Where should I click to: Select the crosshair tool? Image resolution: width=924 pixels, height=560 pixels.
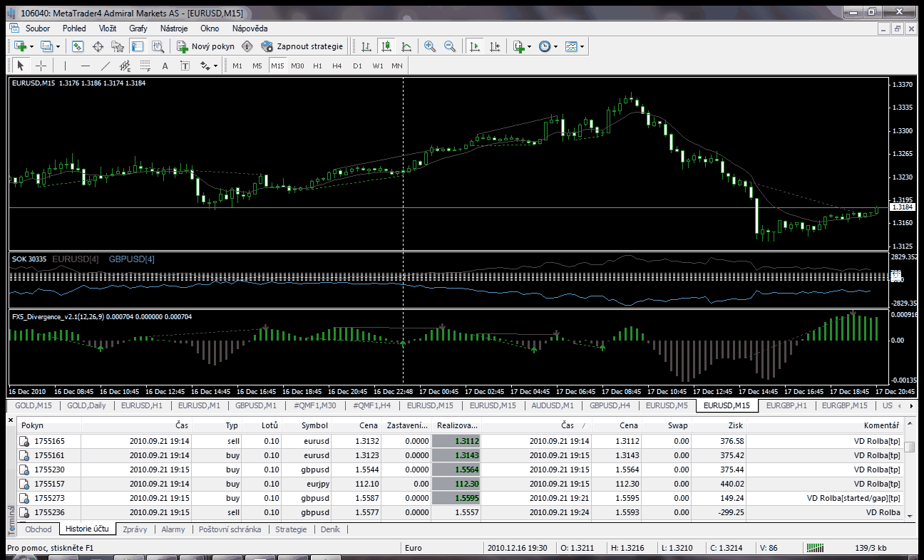[x=41, y=66]
